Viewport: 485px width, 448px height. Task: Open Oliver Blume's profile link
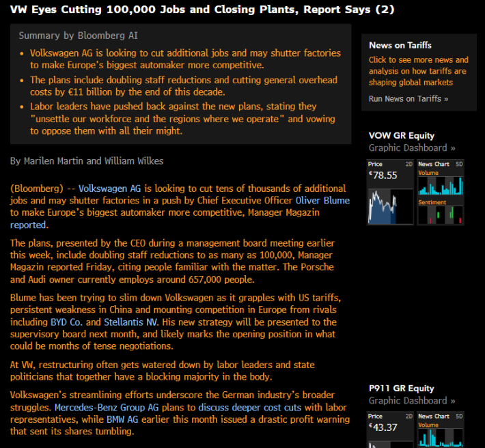(x=322, y=201)
